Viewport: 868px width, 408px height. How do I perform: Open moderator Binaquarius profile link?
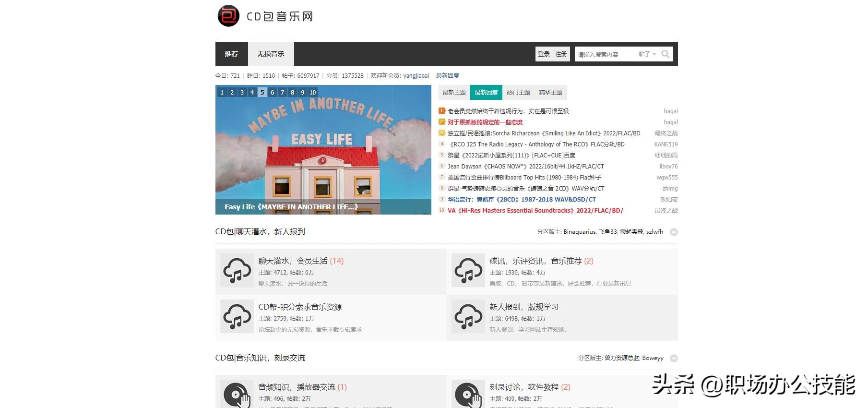(x=579, y=232)
